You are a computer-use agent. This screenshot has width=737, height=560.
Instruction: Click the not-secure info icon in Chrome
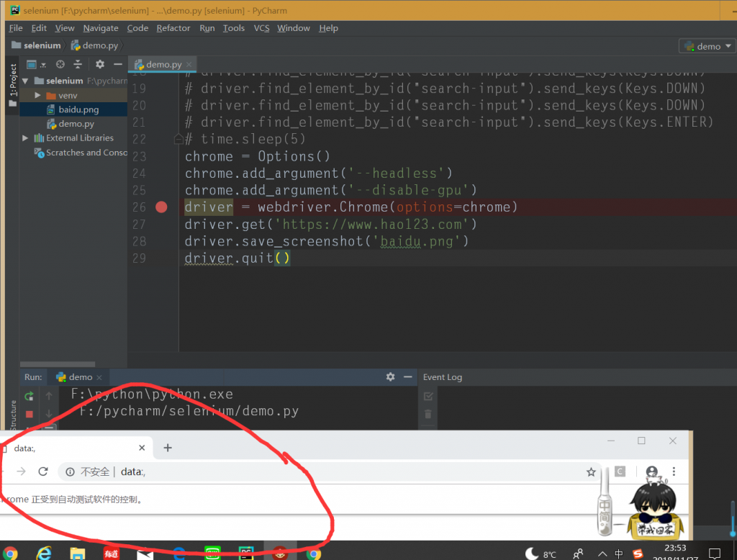(x=70, y=471)
